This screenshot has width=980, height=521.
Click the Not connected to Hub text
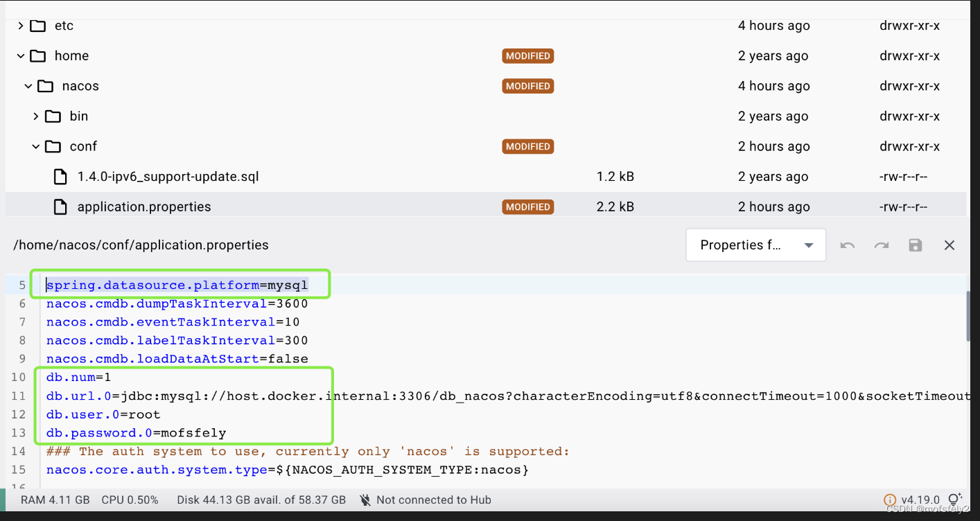tap(434, 500)
